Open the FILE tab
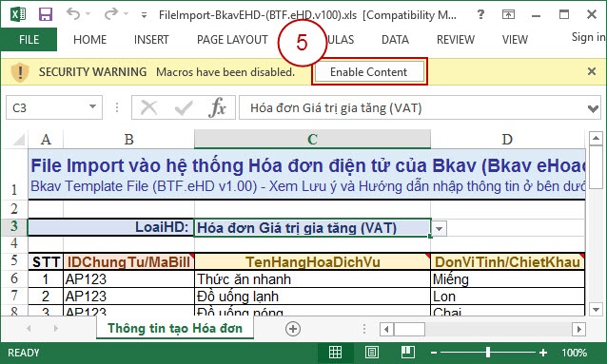 pos(29,40)
